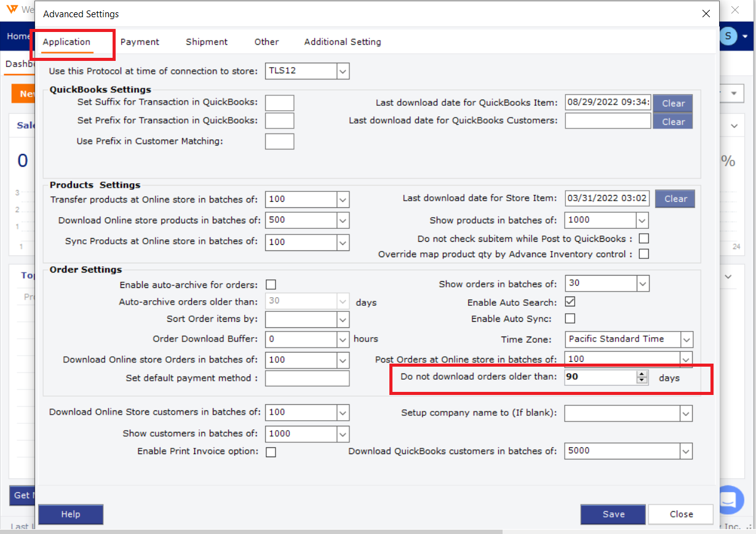Check the Enable Auto Sync box
This screenshot has width=756, height=534.
[570, 319]
